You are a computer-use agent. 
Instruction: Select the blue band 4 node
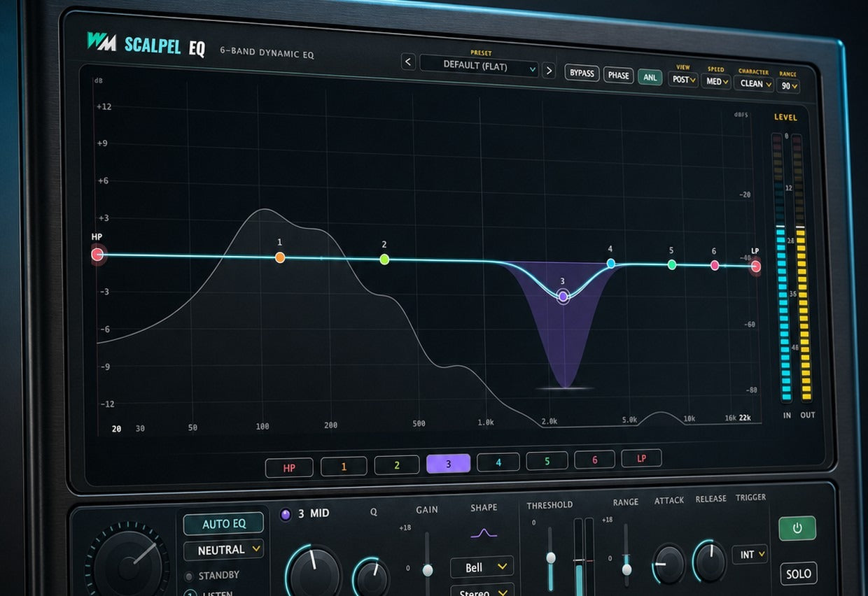(x=611, y=264)
